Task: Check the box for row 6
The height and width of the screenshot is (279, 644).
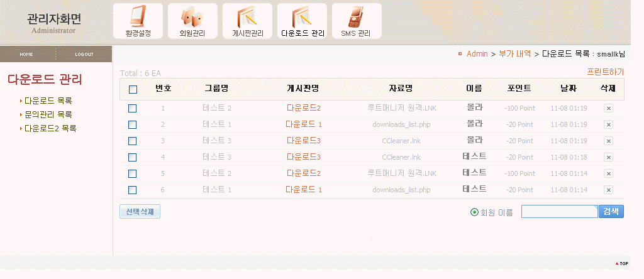Action: tap(132, 190)
